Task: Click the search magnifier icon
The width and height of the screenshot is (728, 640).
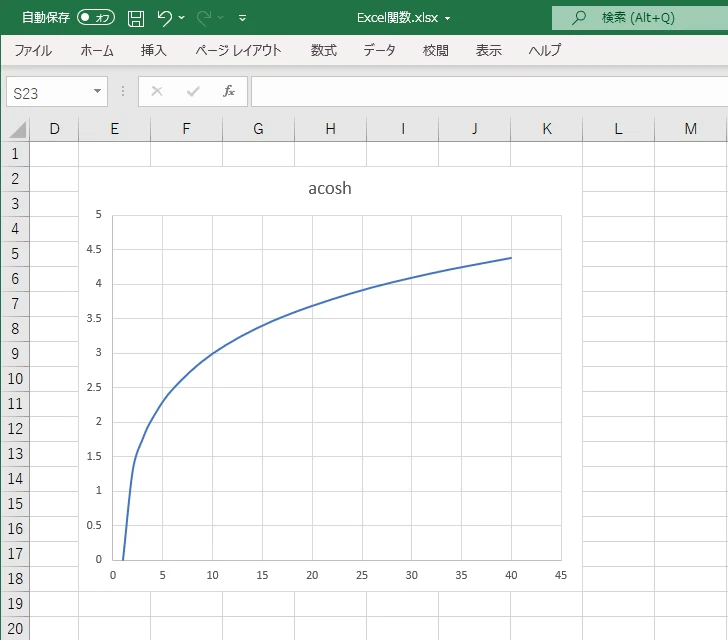Action: click(579, 18)
